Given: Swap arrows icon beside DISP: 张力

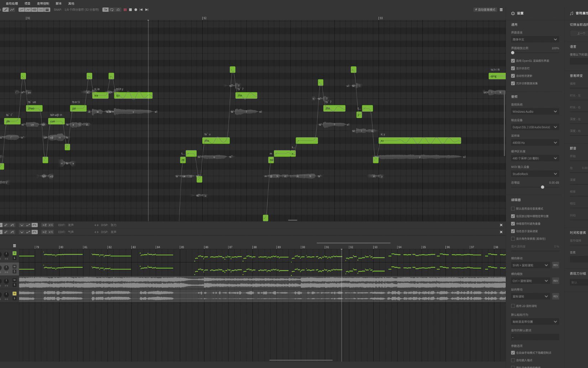Looking at the screenshot, I should [97, 225].
